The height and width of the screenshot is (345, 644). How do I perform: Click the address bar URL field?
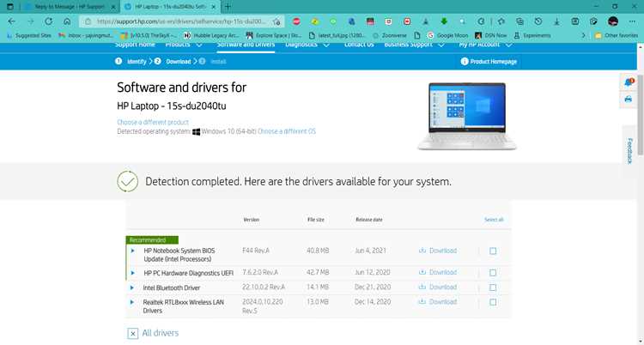[181, 21]
